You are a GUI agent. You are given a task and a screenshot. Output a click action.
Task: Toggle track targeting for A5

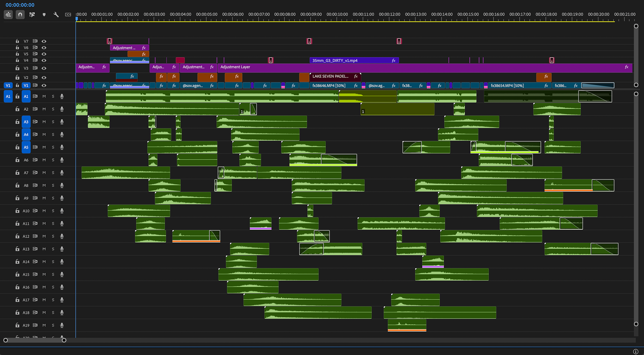pyautogui.click(x=26, y=147)
